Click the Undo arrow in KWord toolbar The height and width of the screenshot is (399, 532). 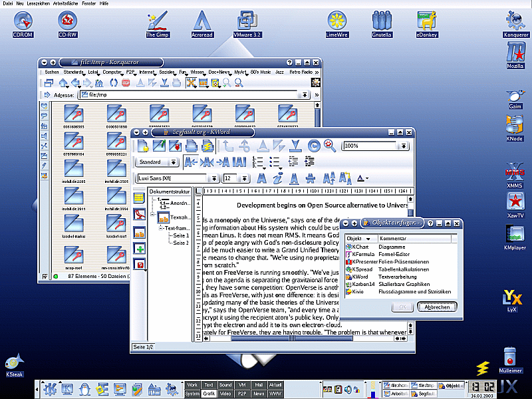(228, 146)
